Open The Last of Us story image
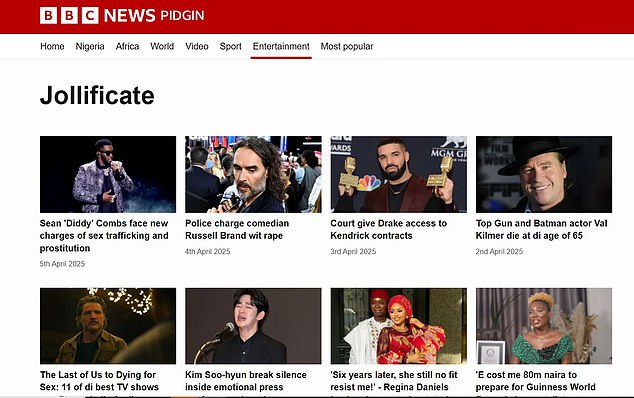This screenshot has width=634, height=398. click(108, 326)
